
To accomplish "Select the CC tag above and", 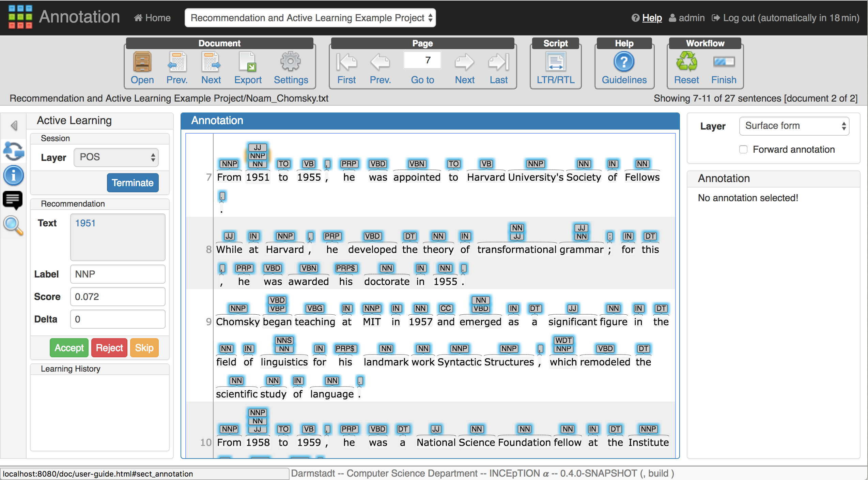I will 446,309.
